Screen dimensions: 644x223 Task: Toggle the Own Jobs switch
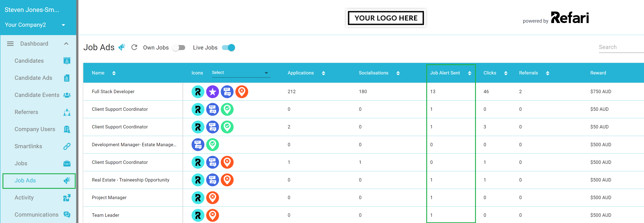(179, 48)
